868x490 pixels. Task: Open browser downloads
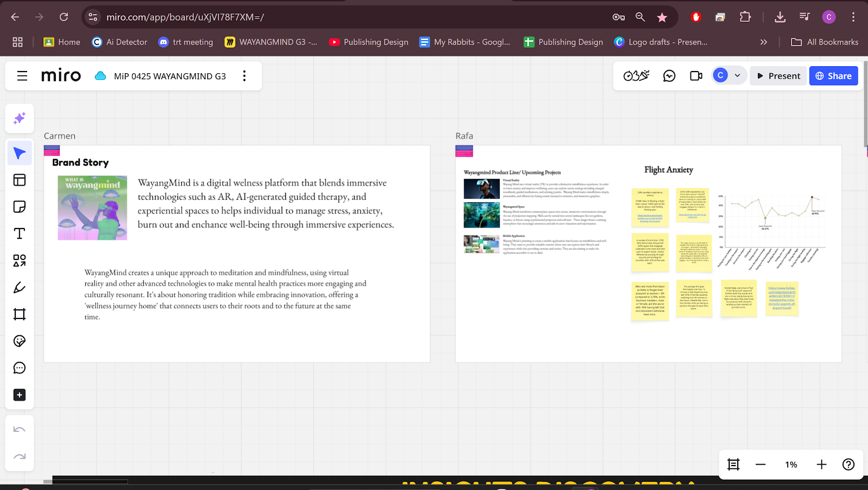tap(780, 17)
